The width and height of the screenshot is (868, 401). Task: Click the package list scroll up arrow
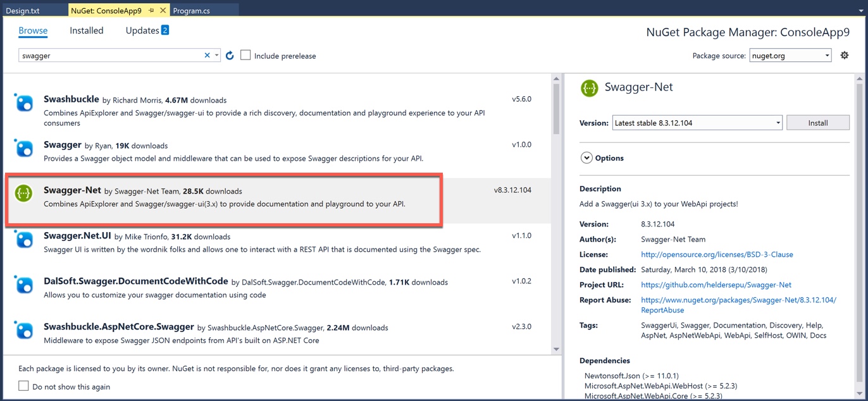coord(556,78)
